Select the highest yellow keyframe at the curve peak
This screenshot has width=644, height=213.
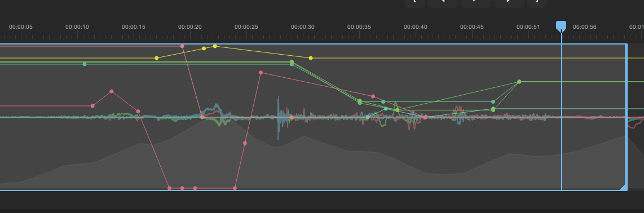215,46
